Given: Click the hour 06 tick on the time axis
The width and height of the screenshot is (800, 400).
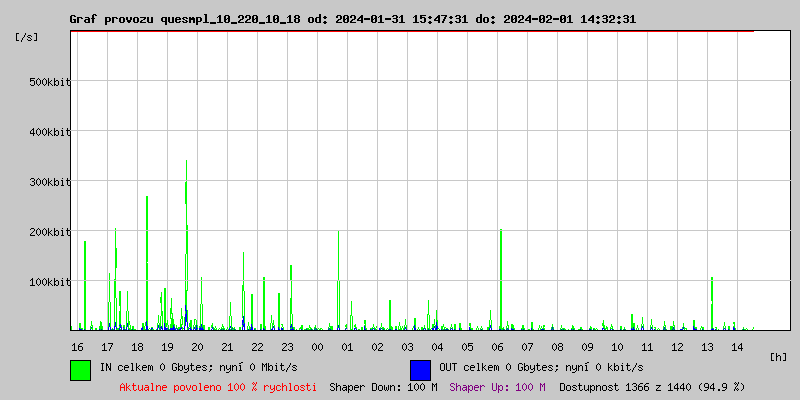Looking at the screenshot, I should (497, 347).
